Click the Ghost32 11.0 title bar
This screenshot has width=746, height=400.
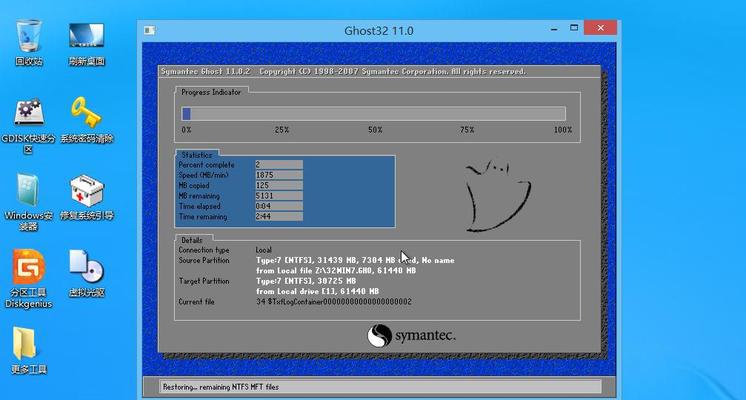click(x=379, y=30)
